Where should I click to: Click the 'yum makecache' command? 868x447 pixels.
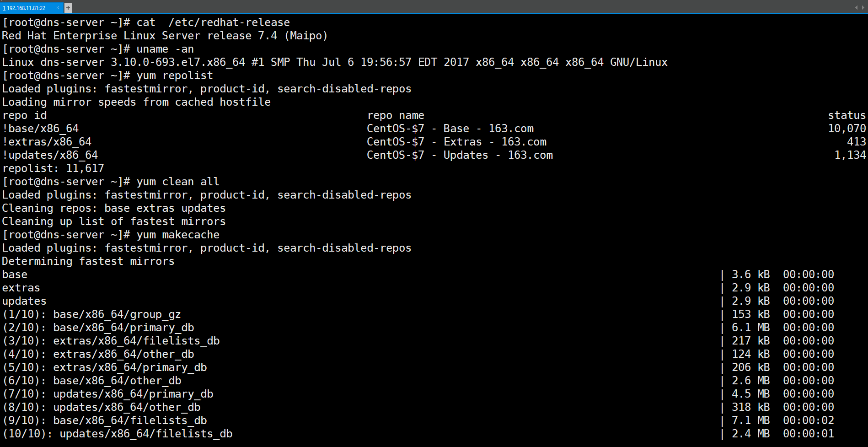[x=178, y=235]
